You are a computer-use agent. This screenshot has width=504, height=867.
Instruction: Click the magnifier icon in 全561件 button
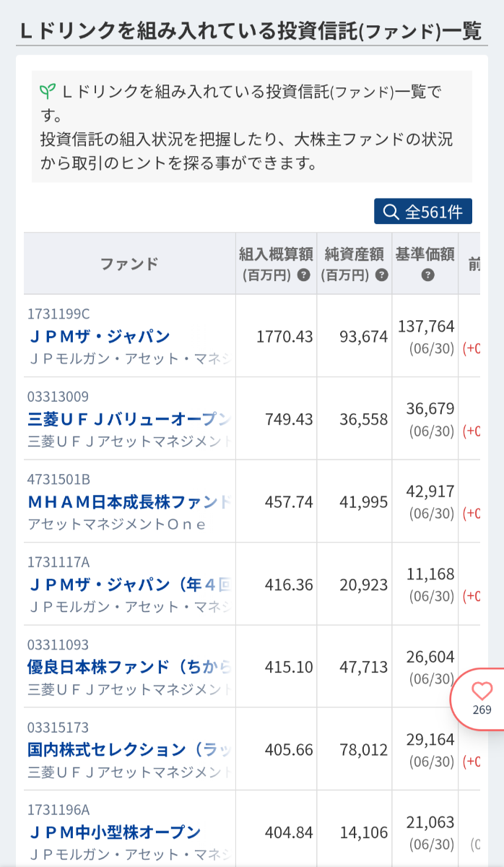click(x=391, y=212)
